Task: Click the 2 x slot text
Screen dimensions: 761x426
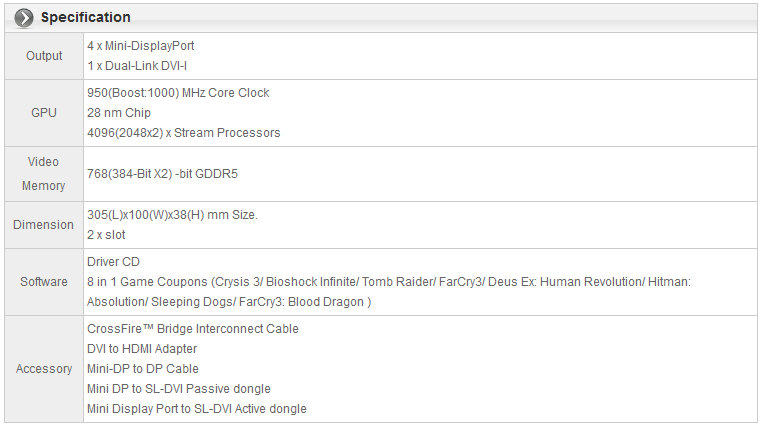Action: click(x=106, y=234)
